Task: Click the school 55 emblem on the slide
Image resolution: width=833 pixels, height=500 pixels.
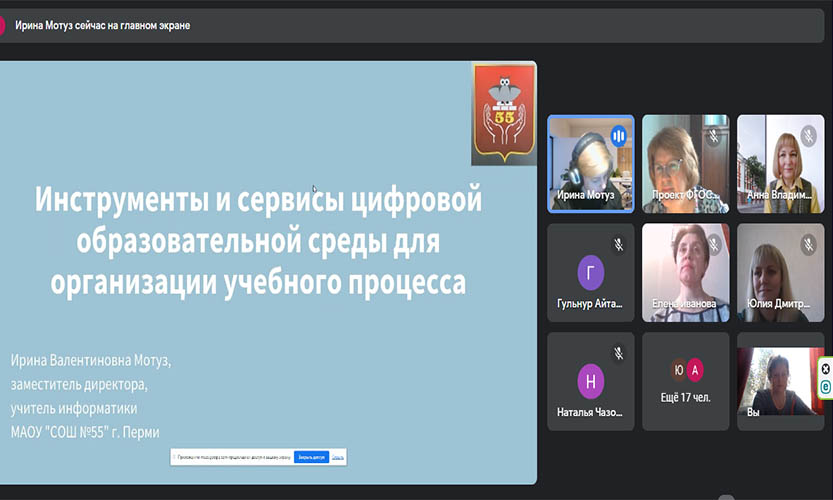Action: [503, 113]
